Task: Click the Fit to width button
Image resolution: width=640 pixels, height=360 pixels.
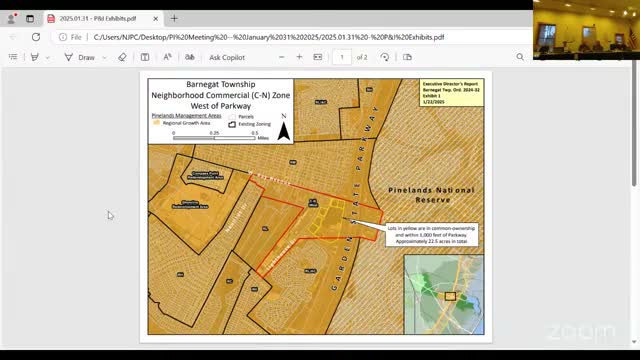Action: tap(318, 57)
